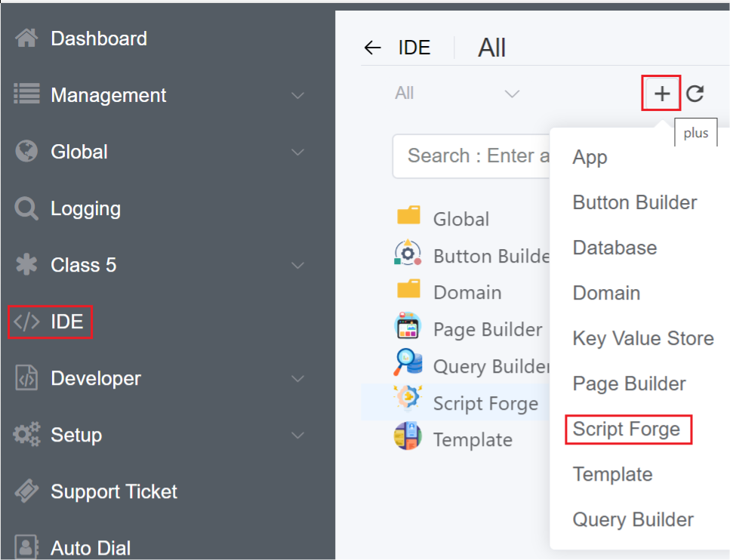The height and width of the screenshot is (560, 730).
Task: Select Script Forge from the plus menu
Action: click(627, 429)
